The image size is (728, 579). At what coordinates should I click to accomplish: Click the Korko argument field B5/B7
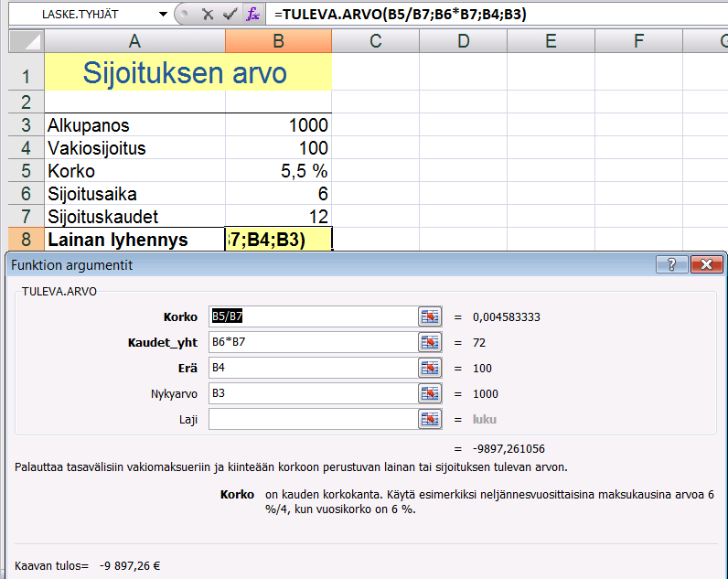[x=314, y=316]
